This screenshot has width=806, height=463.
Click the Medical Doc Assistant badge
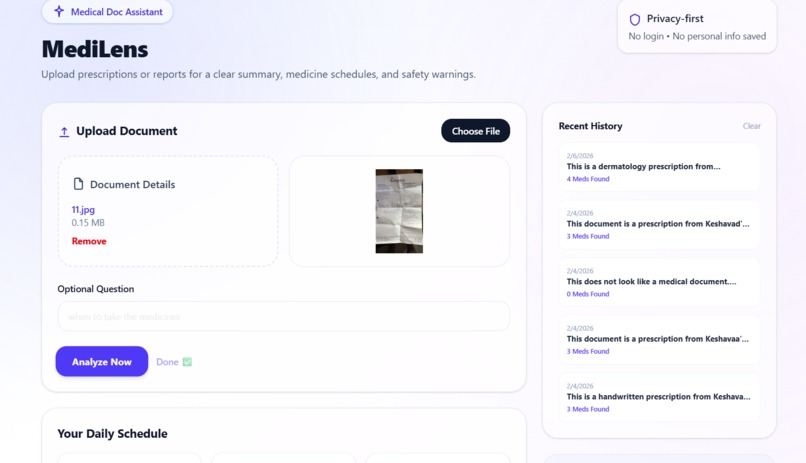107,11
